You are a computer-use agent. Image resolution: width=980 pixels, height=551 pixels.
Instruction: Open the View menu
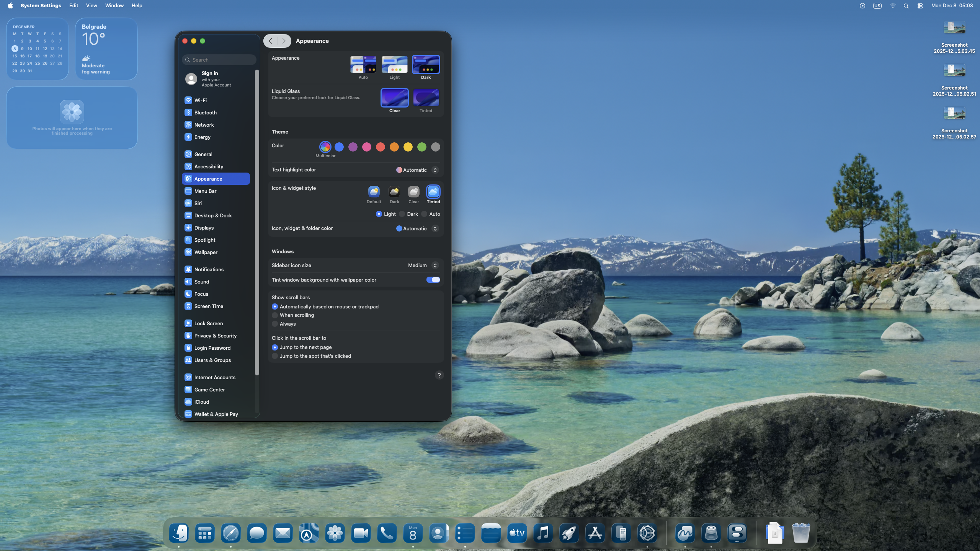[x=91, y=5]
